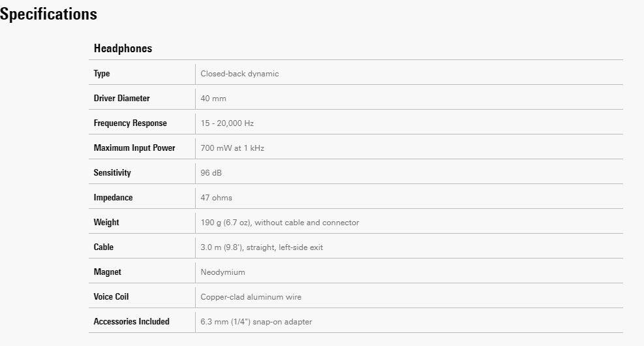Viewport: 644px width, 346px height.
Task: Click the 3.0 m cable description
Action: point(262,247)
